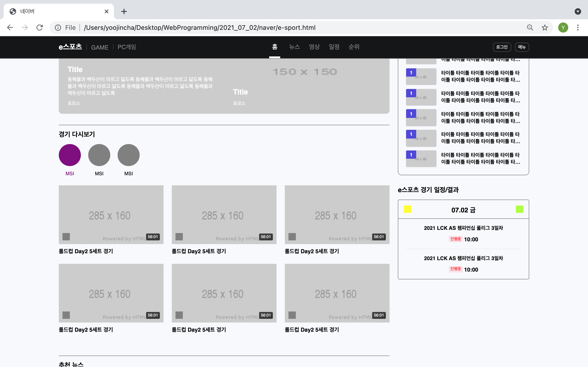Open first 285 x 160 video thumbnail
Screen dimensions: 588x367
click(111, 214)
